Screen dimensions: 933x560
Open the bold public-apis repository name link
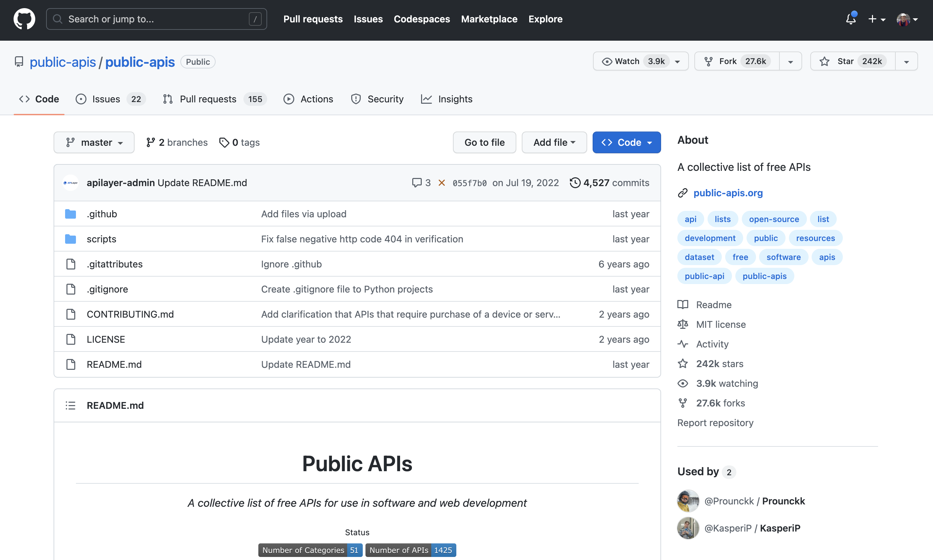[140, 62]
